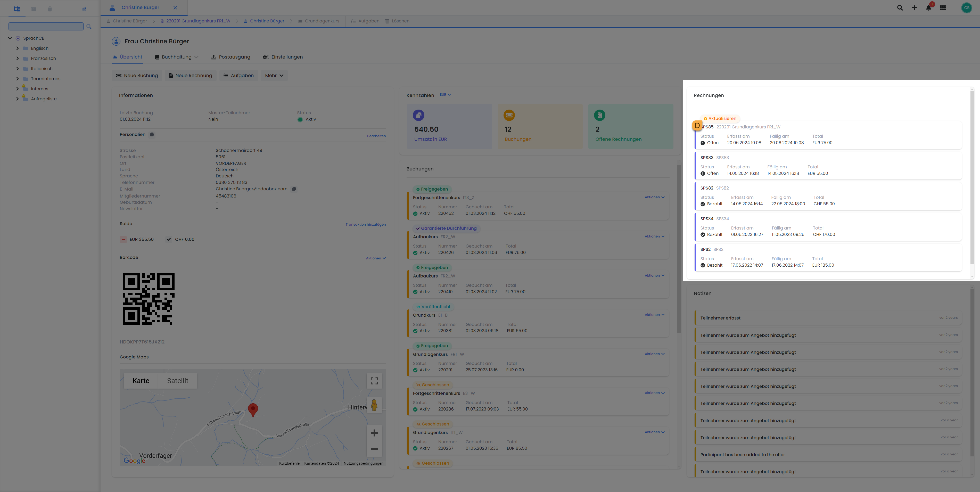This screenshot has width=980, height=492.
Task: Open the notifications bell icon
Action: tap(928, 8)
